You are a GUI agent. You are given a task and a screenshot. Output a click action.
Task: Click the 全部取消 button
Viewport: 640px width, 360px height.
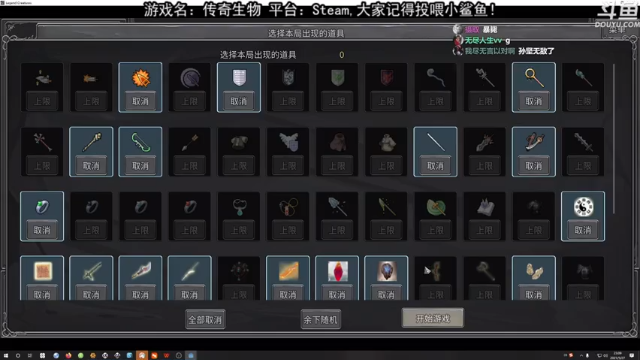coord(205,320)
